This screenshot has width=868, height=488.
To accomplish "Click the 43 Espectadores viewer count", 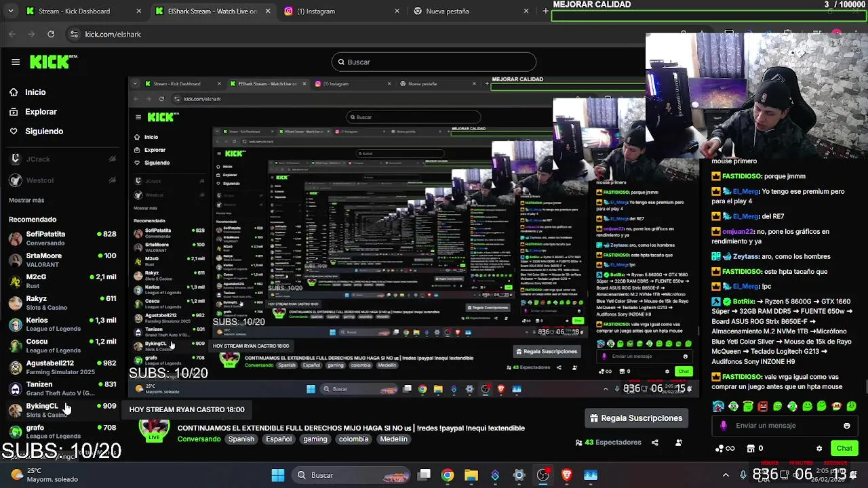I will (x=608, y=443).
